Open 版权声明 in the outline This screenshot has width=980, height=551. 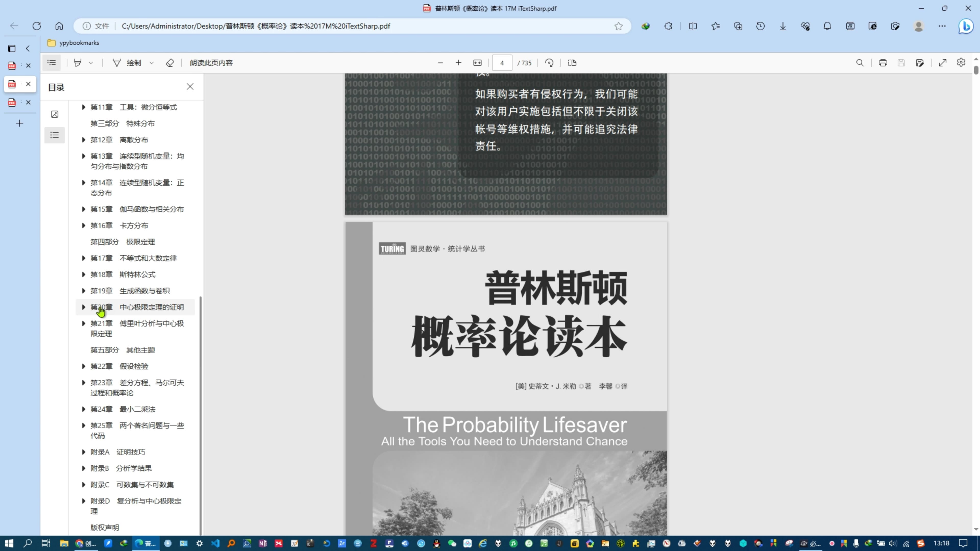(x=105, y=528)
